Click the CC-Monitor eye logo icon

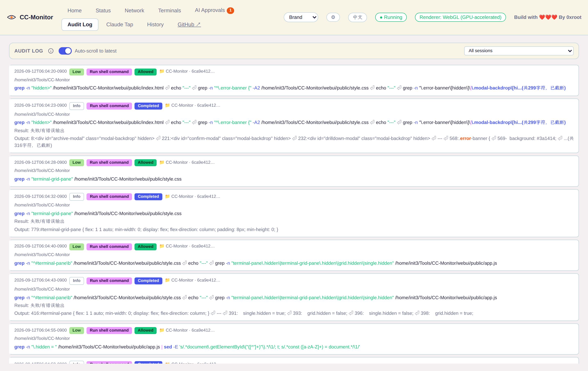(11, 17)
